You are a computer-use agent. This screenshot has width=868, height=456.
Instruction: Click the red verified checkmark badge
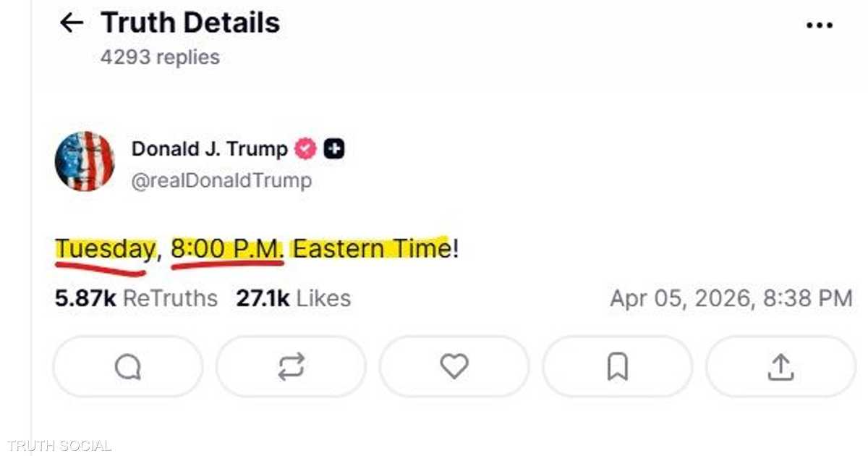(x=305, y=149)
